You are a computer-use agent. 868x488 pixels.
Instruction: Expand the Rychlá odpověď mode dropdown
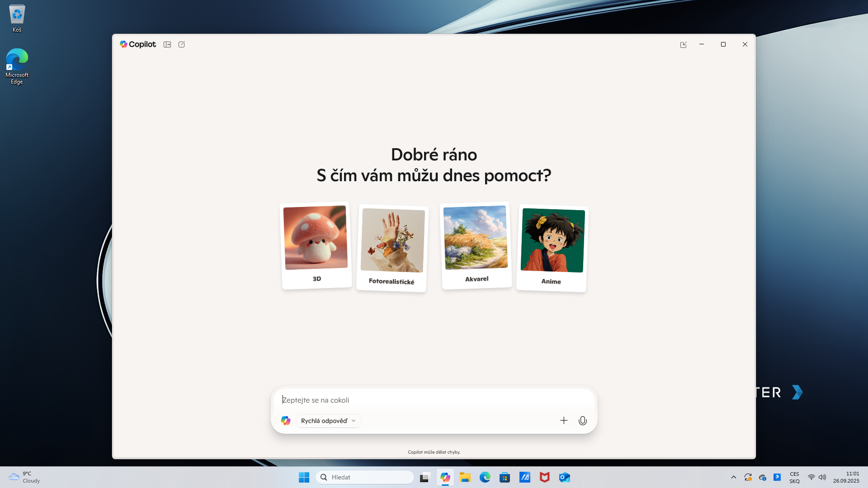pyautogui.click(x=328, y=421)
